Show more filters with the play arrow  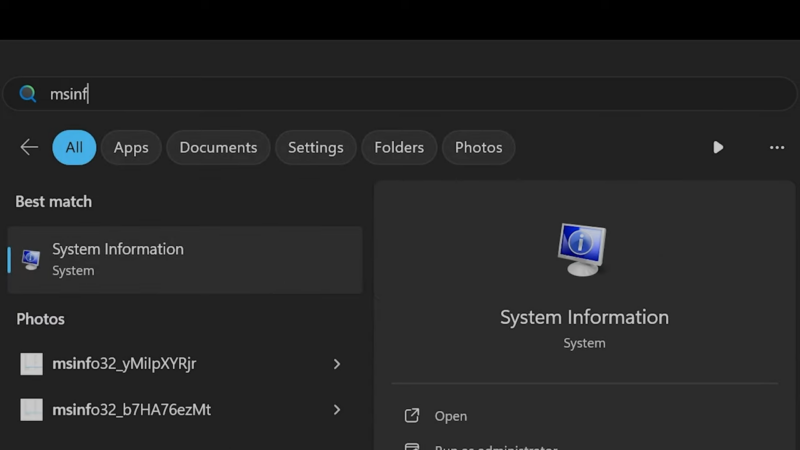click(718, 147)
